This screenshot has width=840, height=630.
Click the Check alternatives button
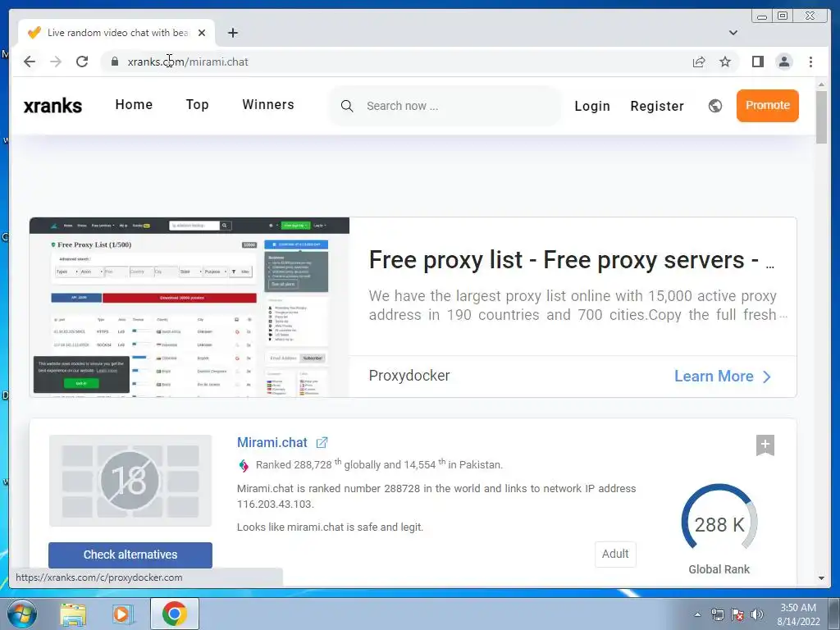tap(130, 555)
